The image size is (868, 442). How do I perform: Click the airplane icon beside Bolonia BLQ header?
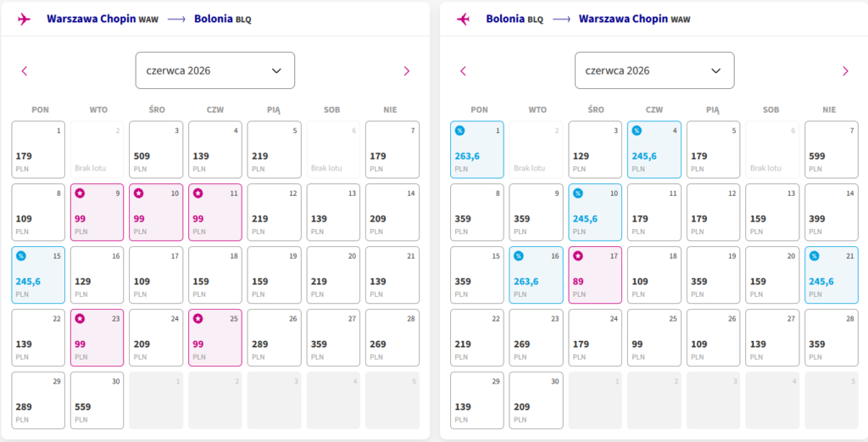pyautogui.click(x=463, y=19)
